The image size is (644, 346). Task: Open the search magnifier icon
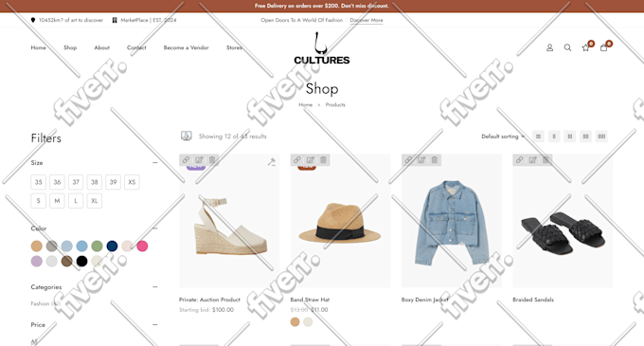pyautogui.click(x=567, y=47)
